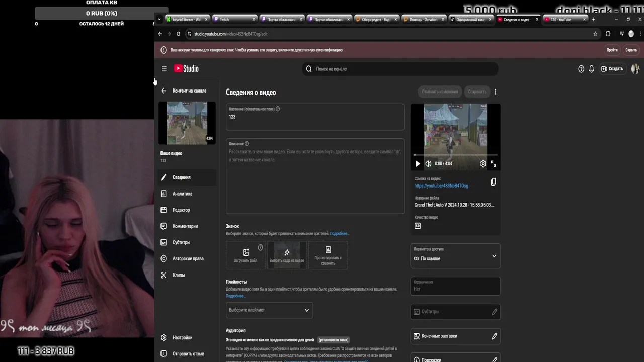The image size is (644, 362).
Task: Copy the video link
Action: coord(493,182)
